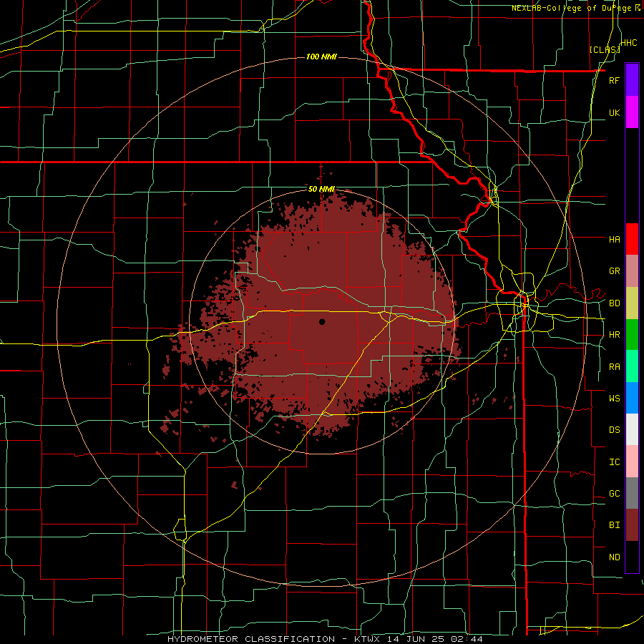Click the BD legend label
644x644 pixels.
614,303
